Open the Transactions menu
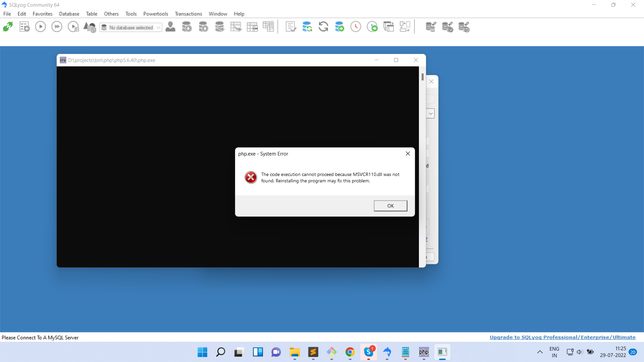 click(189, 14)
